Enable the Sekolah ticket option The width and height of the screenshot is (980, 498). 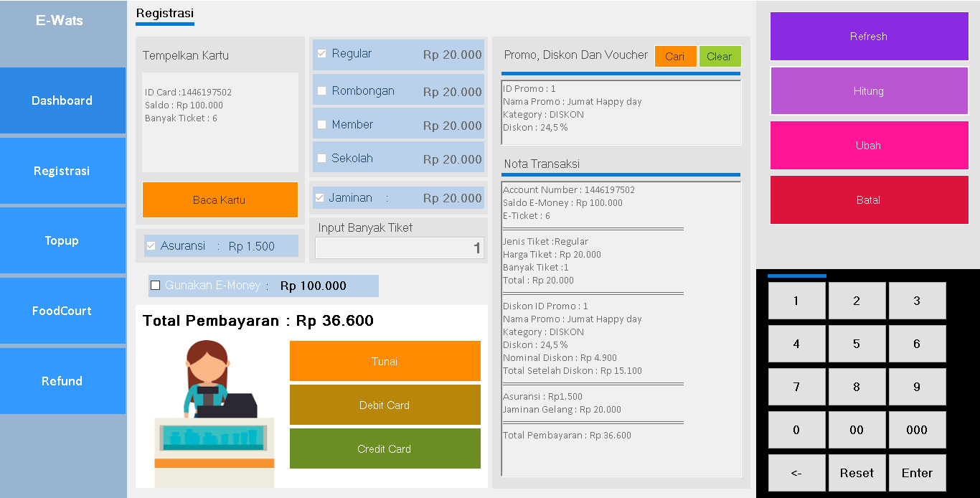point(321,158)
